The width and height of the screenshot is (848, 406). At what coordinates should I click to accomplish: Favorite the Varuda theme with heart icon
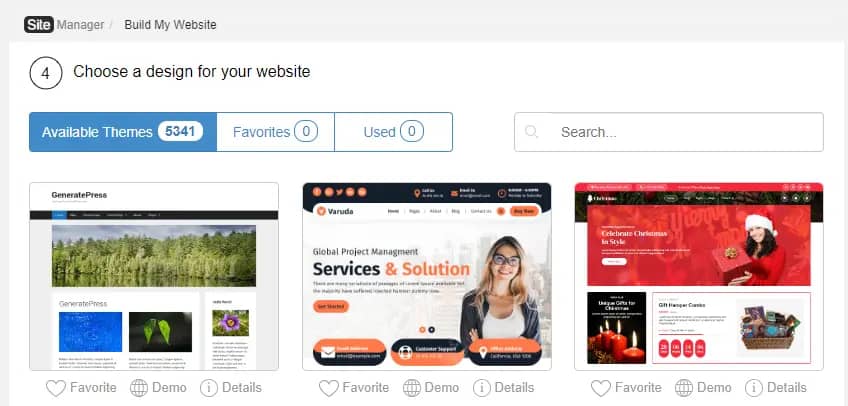point(328,388)
